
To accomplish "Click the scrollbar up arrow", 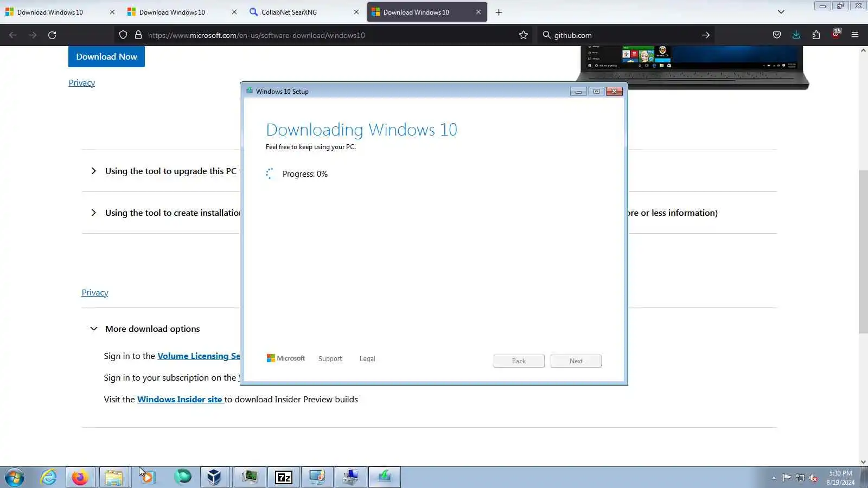I will (x=863, y=50).
